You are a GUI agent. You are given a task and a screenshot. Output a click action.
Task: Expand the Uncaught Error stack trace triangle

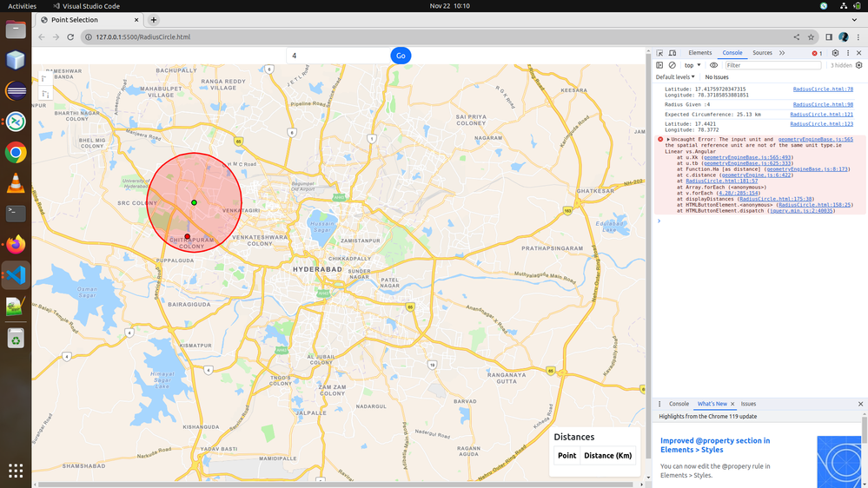click(x=668, y=140)
